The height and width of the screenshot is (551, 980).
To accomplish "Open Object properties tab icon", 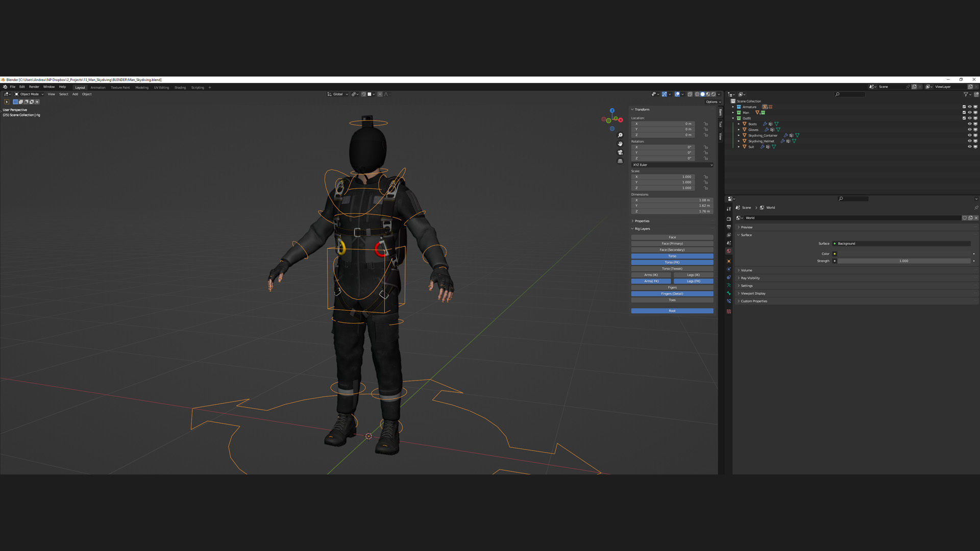I will click(x=729, y=261).
